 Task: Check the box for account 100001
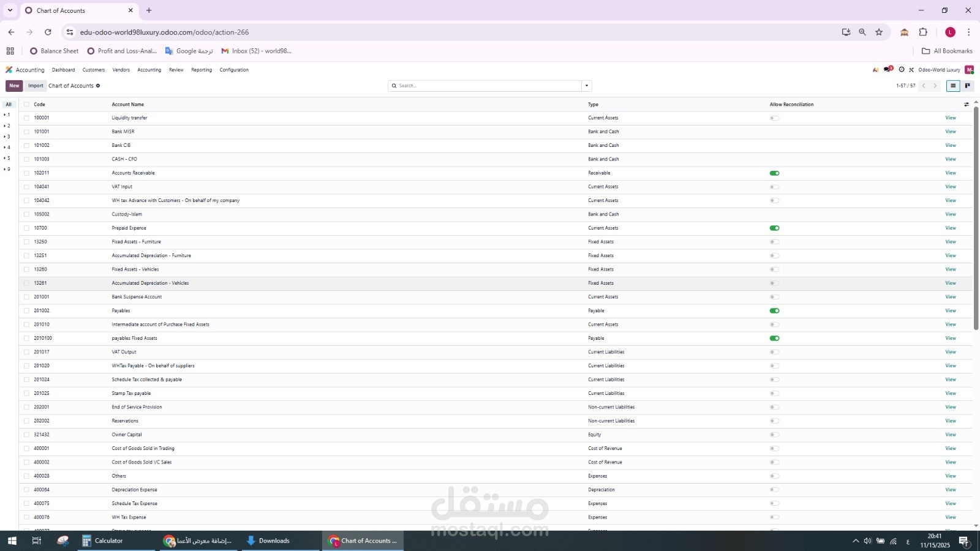[26, 118]
